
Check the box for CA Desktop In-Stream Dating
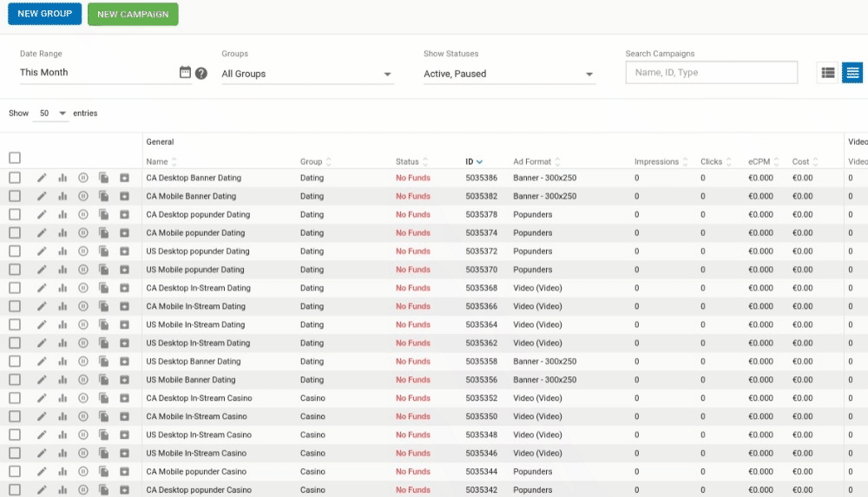pyautogui.click(x=15, y=288)
